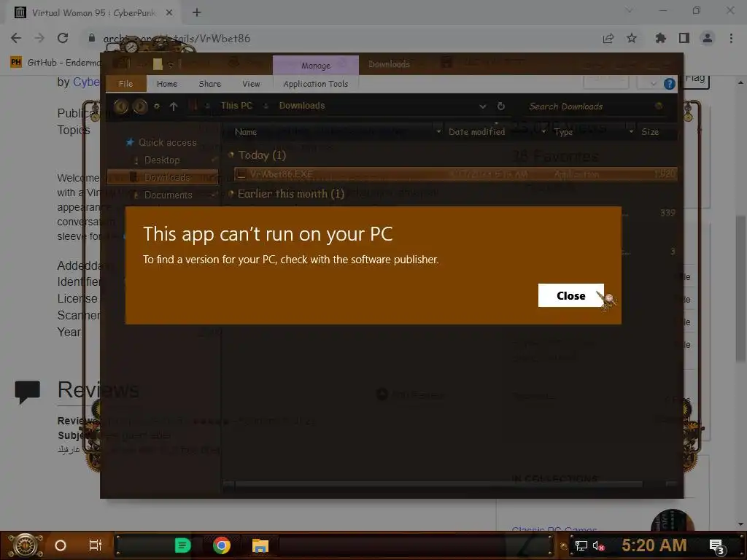Open a new Chrome tab
747x560 pixels.
click(x=197, y=13)
